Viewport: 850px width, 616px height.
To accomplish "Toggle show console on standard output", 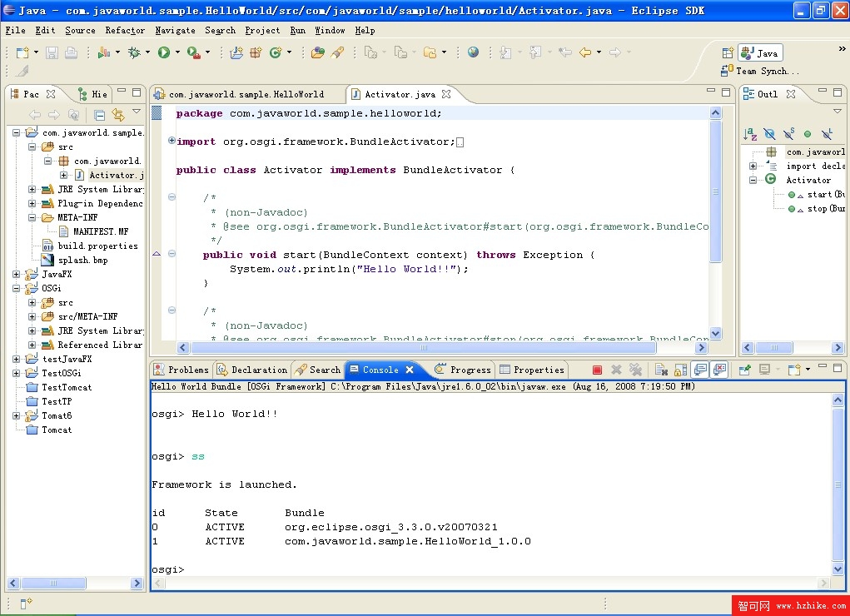I will point(700,370).
